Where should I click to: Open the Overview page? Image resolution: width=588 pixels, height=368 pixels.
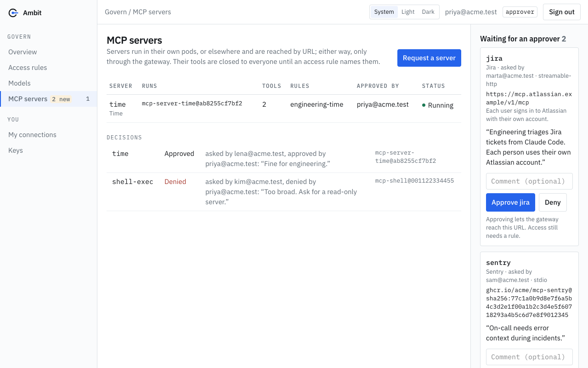tap(49, 52)
